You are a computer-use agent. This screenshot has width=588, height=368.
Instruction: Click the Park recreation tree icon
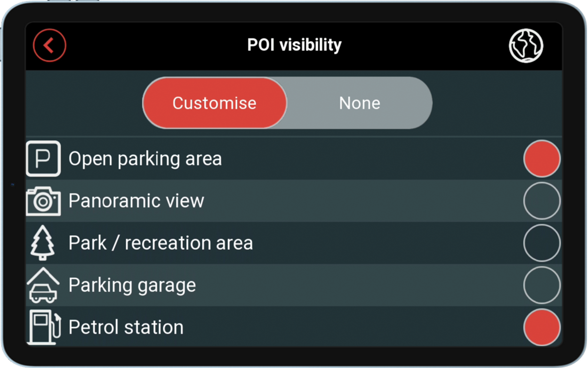[x=42, y=243]
